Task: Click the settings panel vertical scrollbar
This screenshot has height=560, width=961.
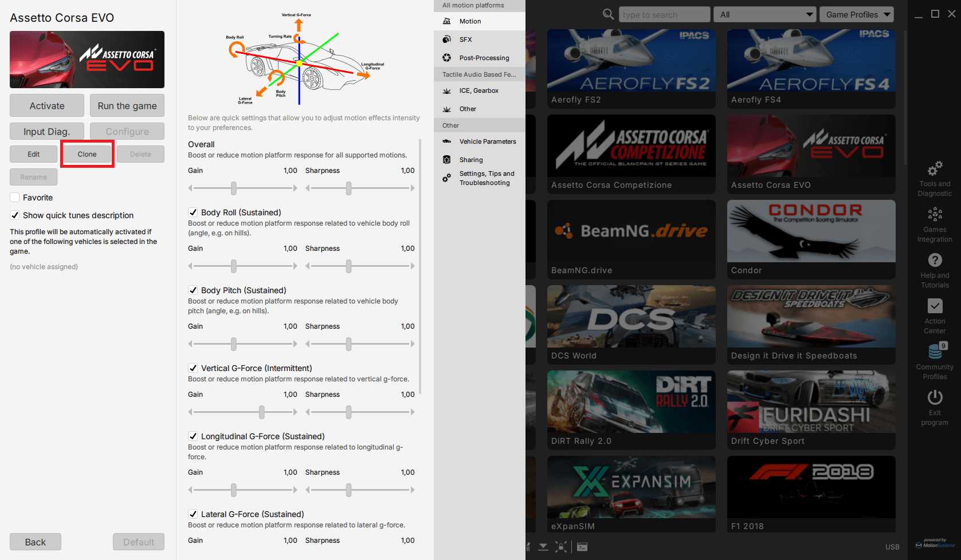Action: (420, 266)
